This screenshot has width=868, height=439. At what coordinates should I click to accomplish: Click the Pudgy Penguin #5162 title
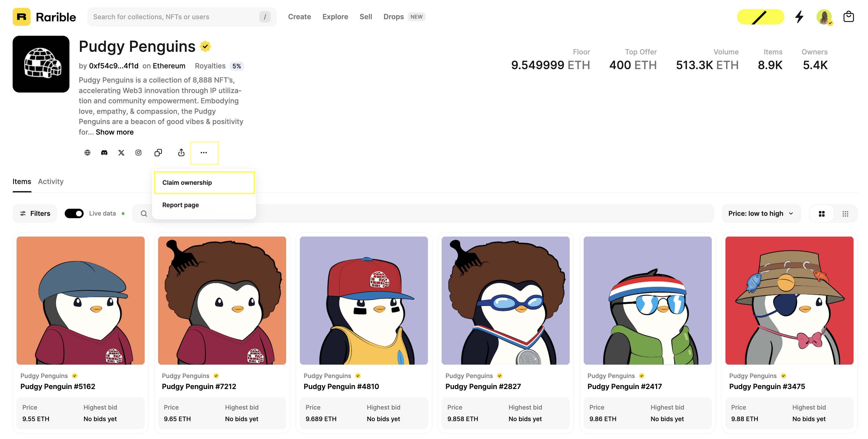pyautogui.click(x=58, y=386)
